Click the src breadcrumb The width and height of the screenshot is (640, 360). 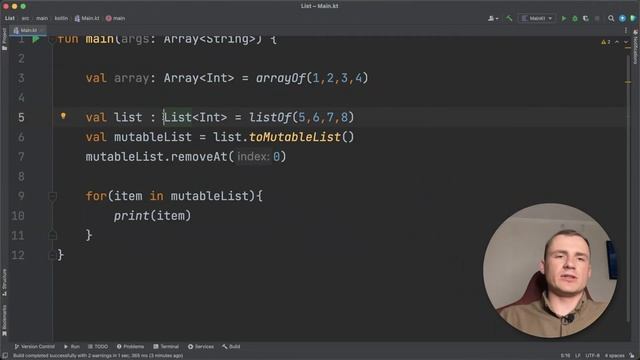(x=25, y=18)
